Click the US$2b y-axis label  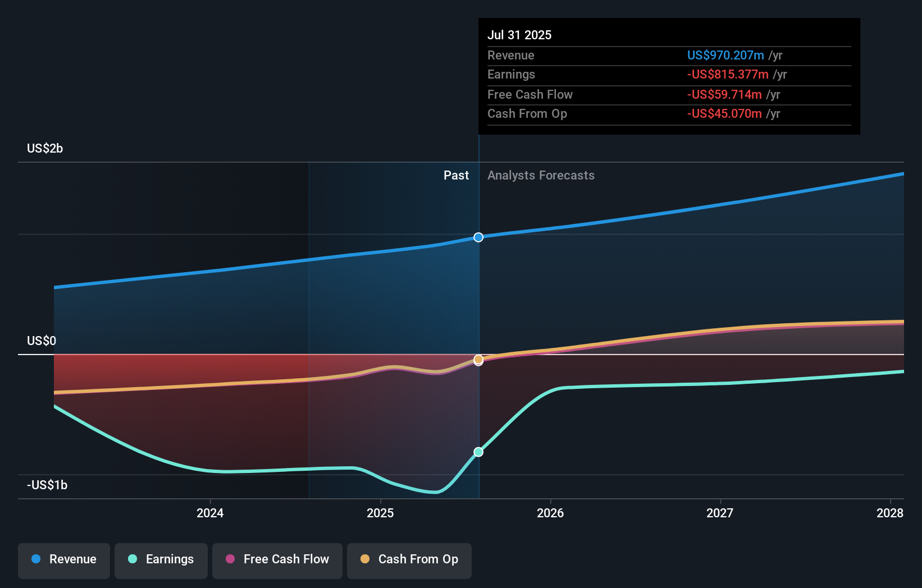(45, 149)
